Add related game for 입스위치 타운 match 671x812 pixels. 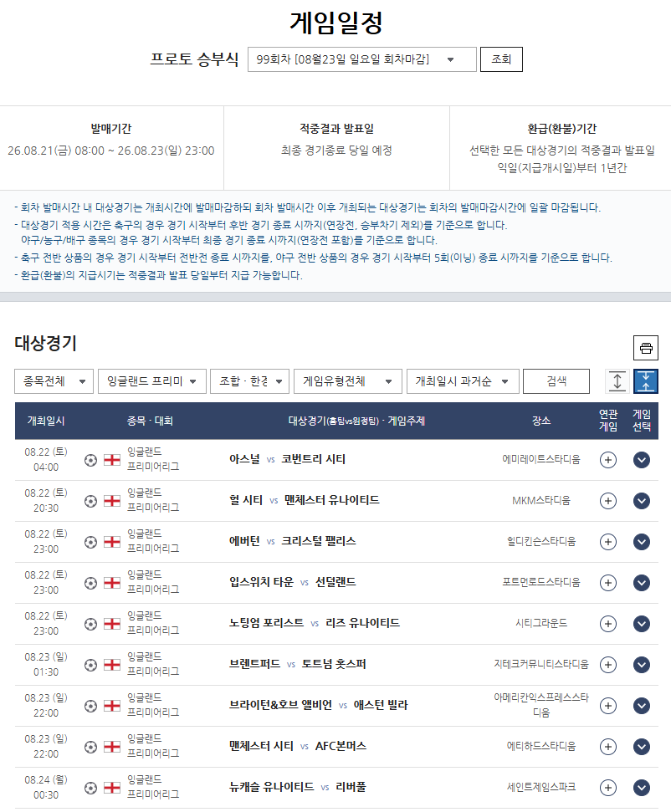607,583
